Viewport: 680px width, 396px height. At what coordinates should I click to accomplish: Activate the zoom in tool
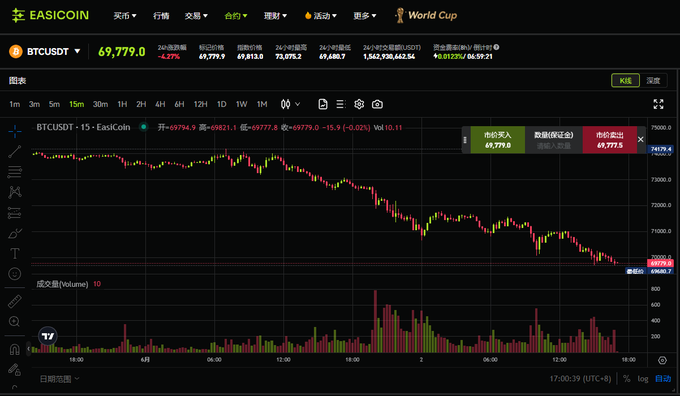point(15,321)
